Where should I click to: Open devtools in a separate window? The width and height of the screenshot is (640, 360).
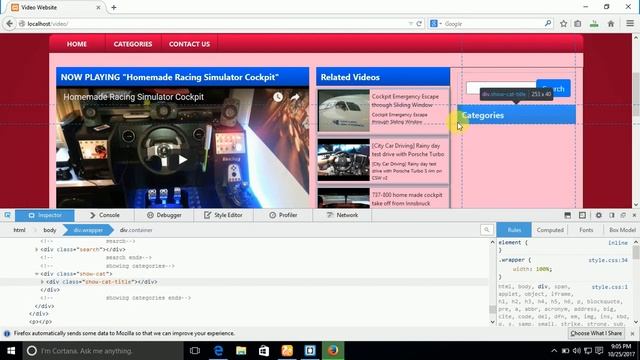[623, 215]
